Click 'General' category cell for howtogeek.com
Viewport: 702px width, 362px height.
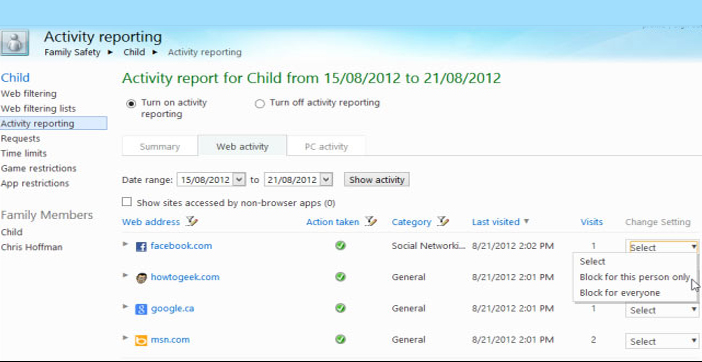click(408, 277)
